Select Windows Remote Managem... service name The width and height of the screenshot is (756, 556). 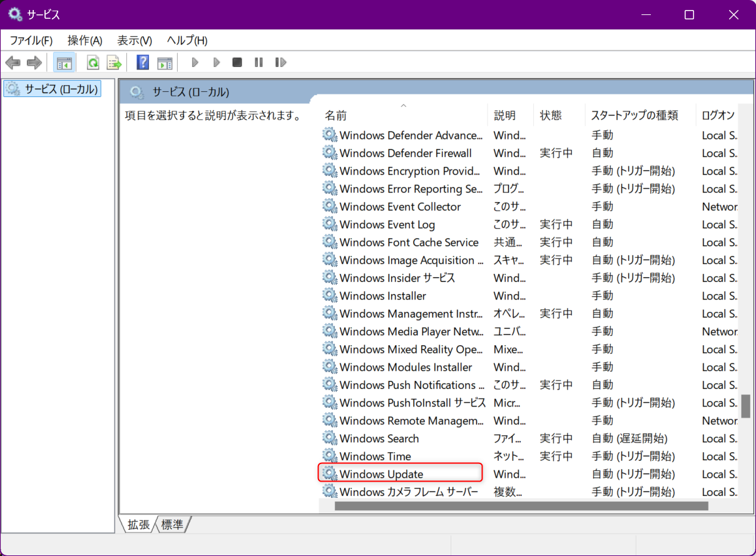point(411,420)
